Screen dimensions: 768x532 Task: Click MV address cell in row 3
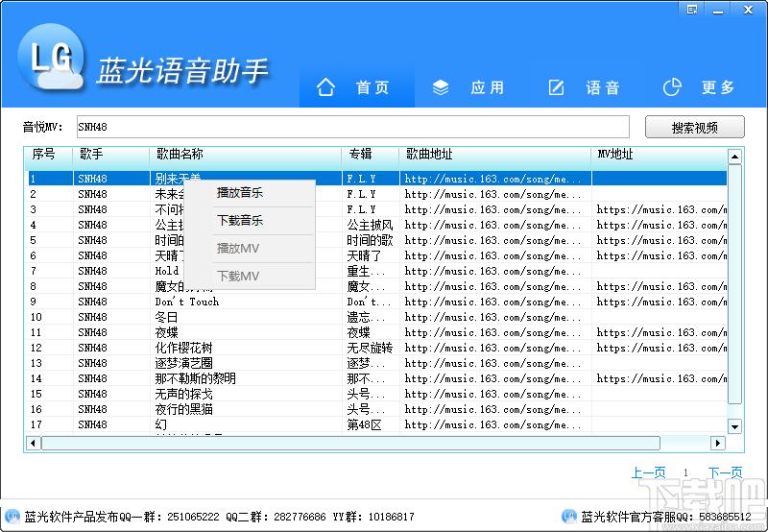[661, 209]
